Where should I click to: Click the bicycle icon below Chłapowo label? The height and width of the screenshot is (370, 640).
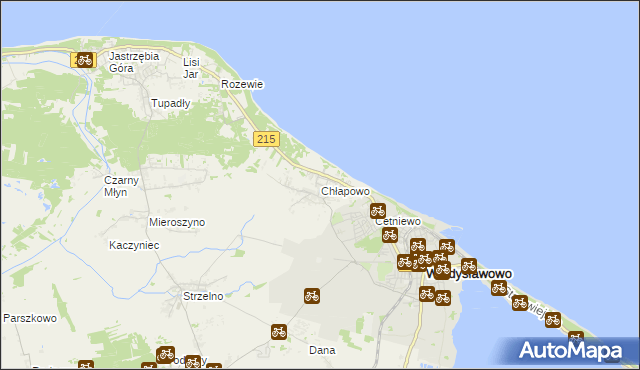tap(378, 211)
